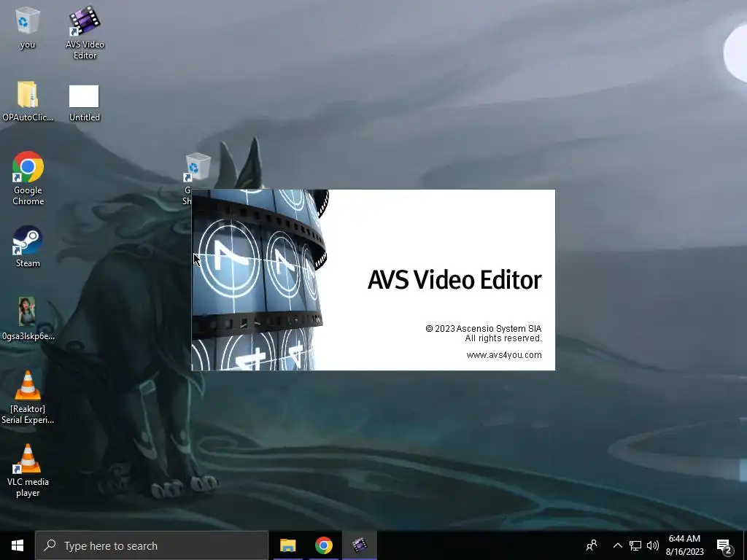The width and height of the screenshot is (747, 560).
Task: Open the clock showing 6:44 AM
Action: point(684,545)
